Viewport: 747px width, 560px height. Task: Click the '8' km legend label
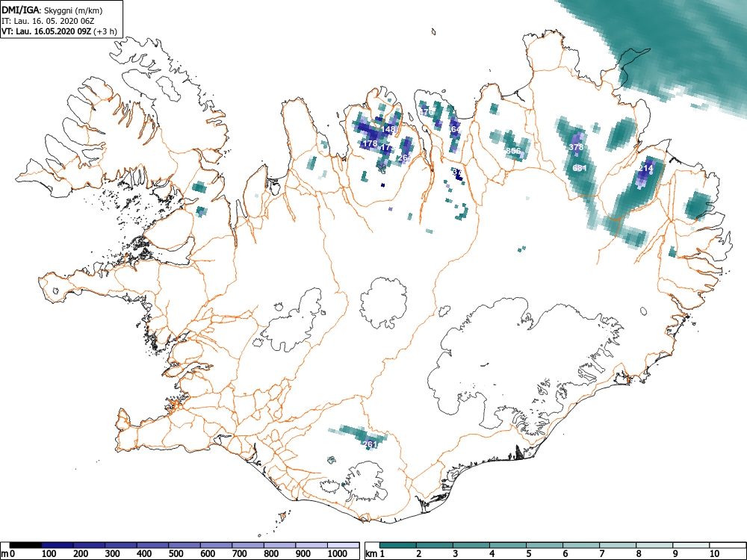[639, 554]
